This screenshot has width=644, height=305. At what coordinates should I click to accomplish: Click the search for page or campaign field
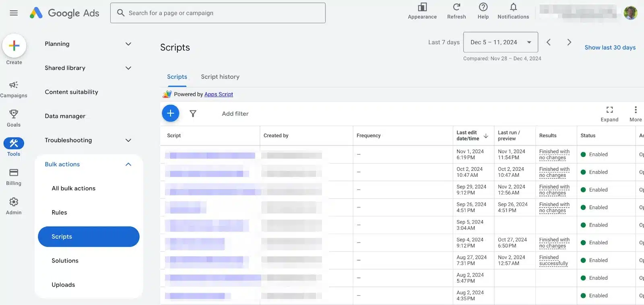tap(218, 13)
